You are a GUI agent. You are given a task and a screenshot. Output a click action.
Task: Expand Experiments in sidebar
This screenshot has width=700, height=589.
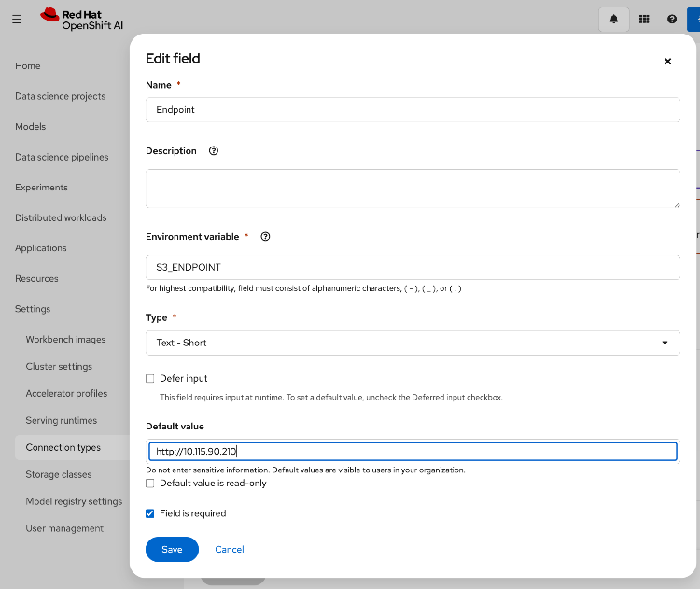click(41, 188)
